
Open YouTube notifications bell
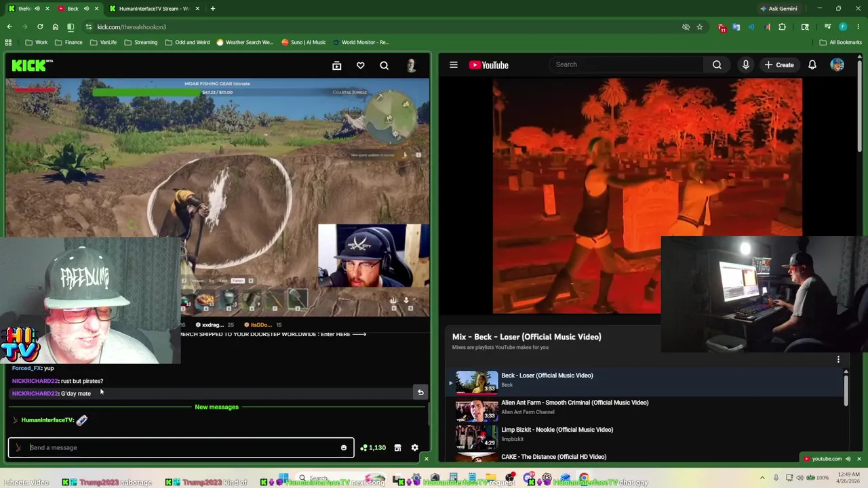[x=812, y=65]
